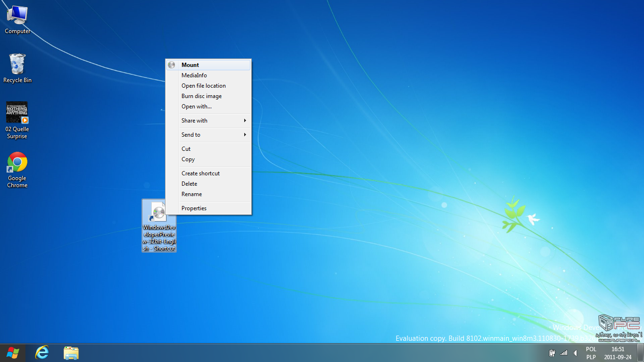Select the Recycle Bin icon
This screenshot has height=362, width=644.
(x=17, y=68)
